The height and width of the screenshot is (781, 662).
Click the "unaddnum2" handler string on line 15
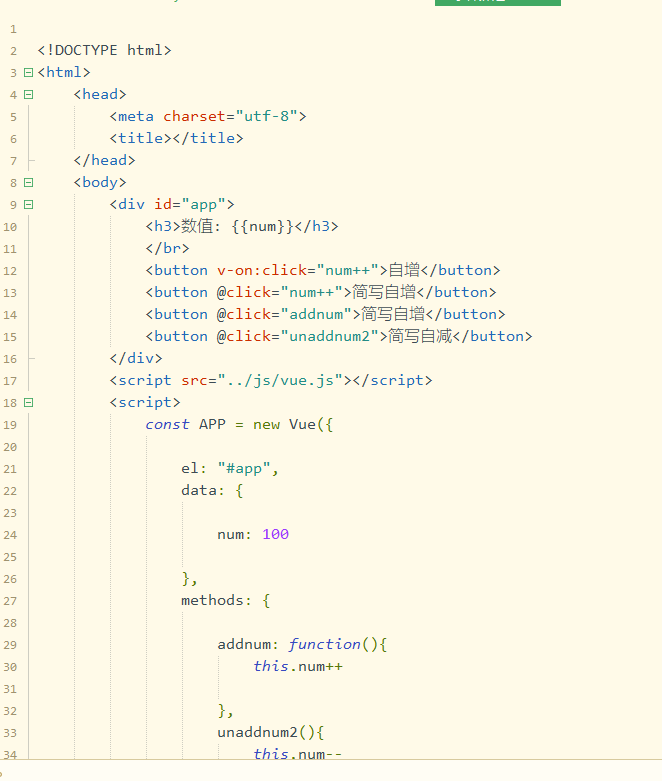329,336
